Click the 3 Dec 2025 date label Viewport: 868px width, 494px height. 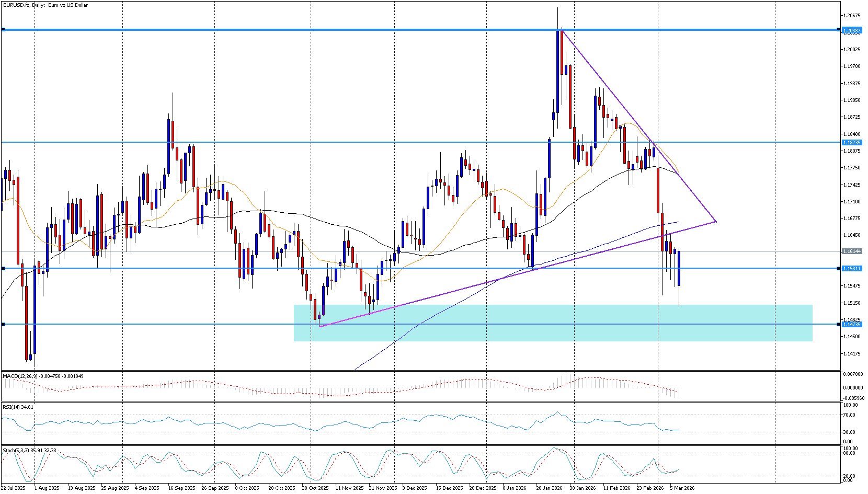tap(414, 488)
